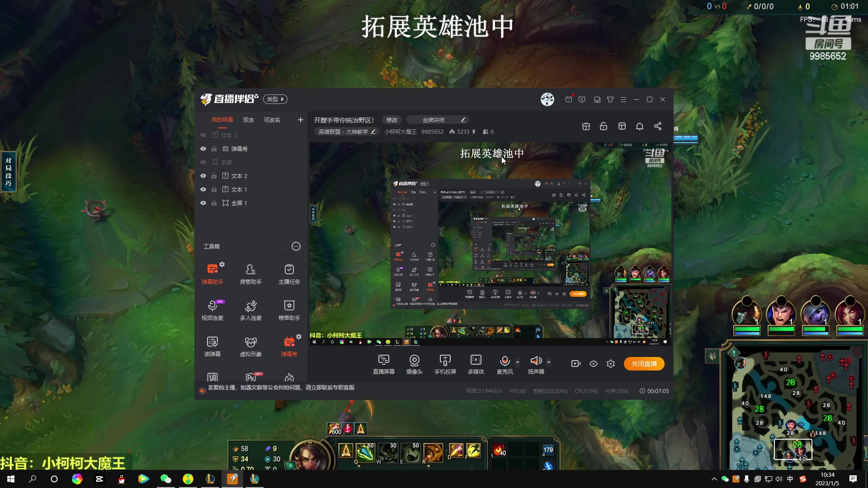Add 直播屏幕 screen capture source
Image resolution: width=868 pixels, height=488 pixels.
tap(383, 364)
